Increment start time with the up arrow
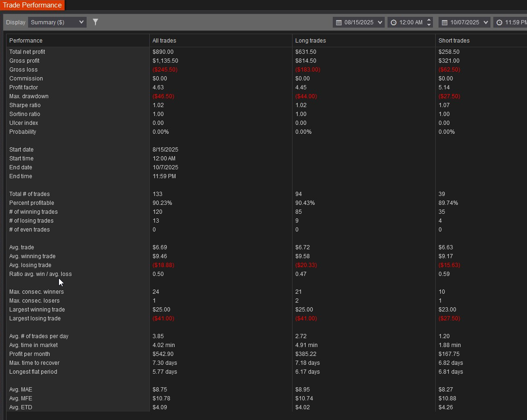Image resolution: width=527 pixels, height=420 pixels. (429, 20)
